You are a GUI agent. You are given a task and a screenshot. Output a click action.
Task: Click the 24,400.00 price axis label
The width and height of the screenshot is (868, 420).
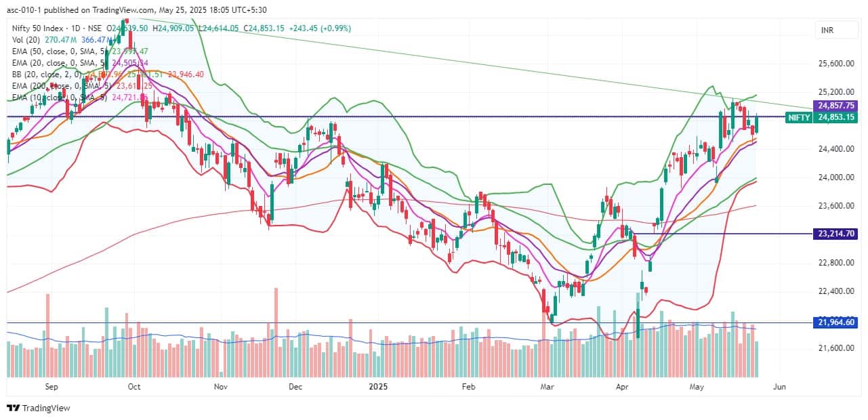pyautogui.click(x=836, y=149)
